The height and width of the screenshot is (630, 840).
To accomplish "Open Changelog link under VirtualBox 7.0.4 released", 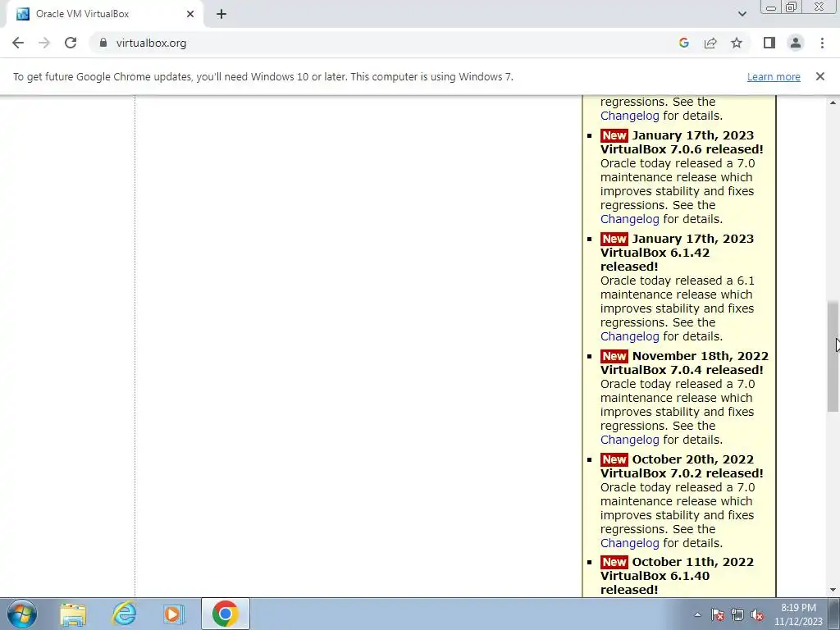I will [629, 440].
